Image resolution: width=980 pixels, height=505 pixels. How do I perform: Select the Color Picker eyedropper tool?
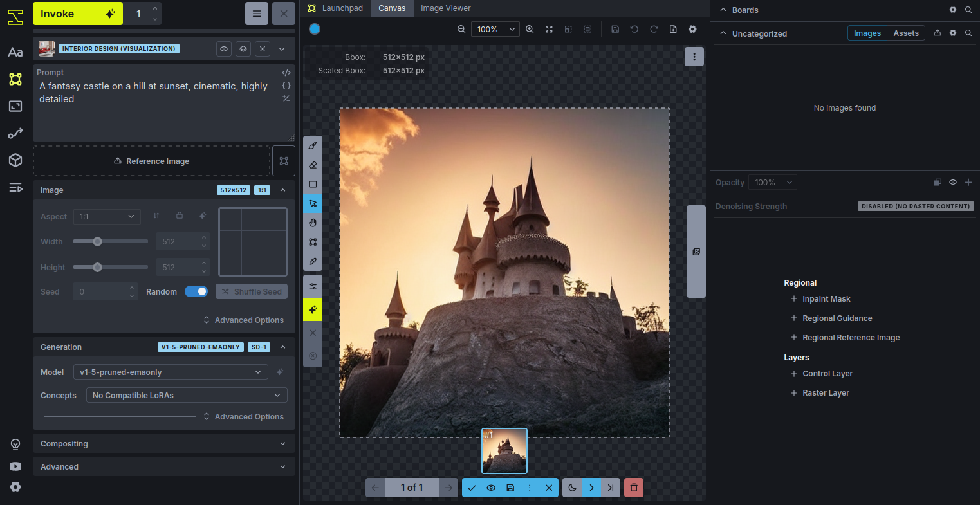pos(313,261)
